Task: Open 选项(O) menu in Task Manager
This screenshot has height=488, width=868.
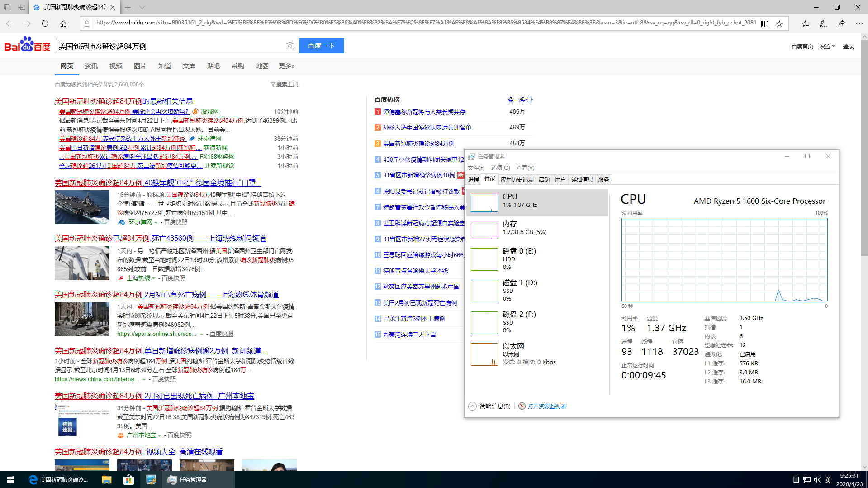Action: [500, 168]
